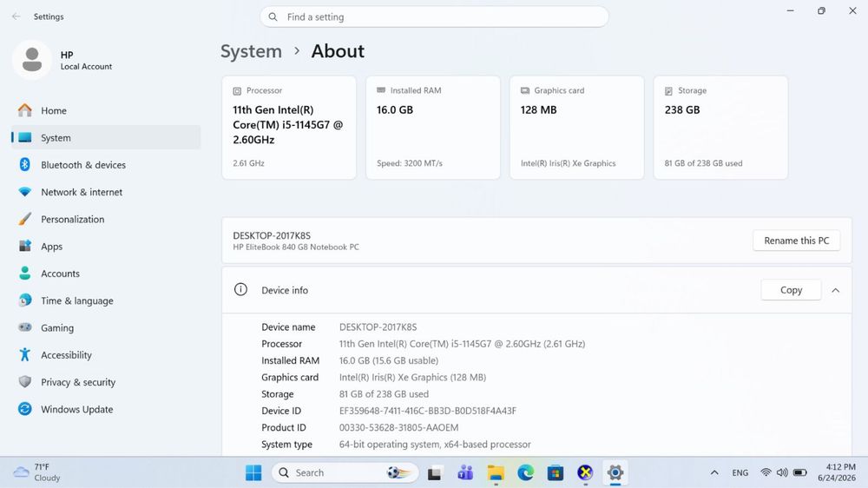868x488 pixels.
Task: Open File Explorer from taskbar
Action: 496,472
